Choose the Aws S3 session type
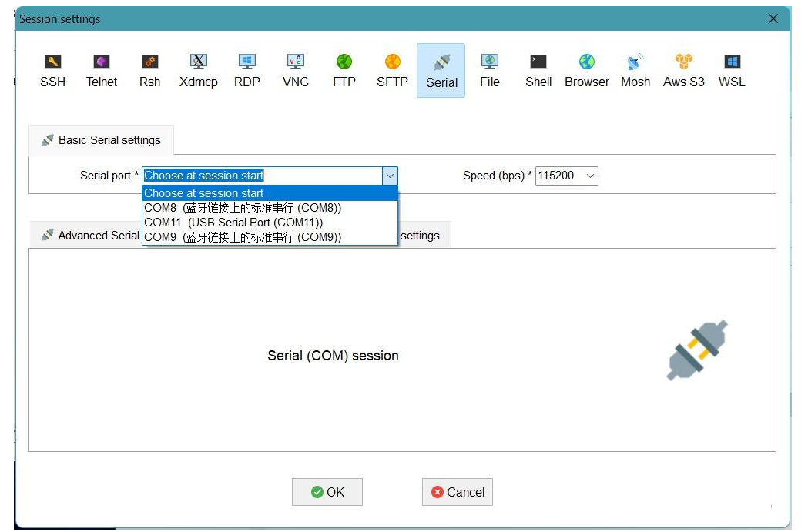 683,71
